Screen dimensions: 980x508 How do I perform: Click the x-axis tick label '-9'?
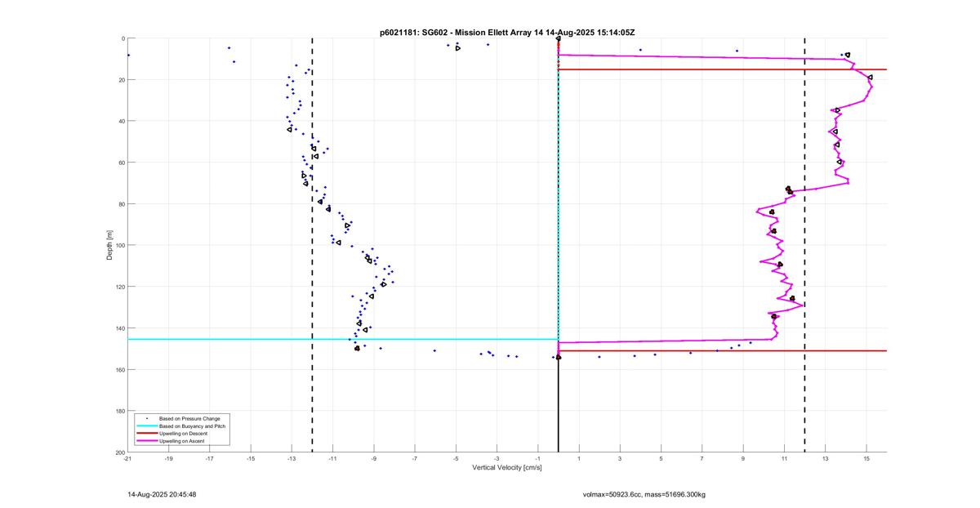[374, 458]
